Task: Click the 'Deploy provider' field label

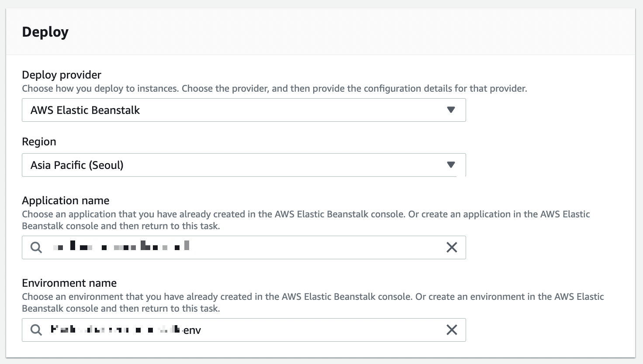Action: pos(62,75)
